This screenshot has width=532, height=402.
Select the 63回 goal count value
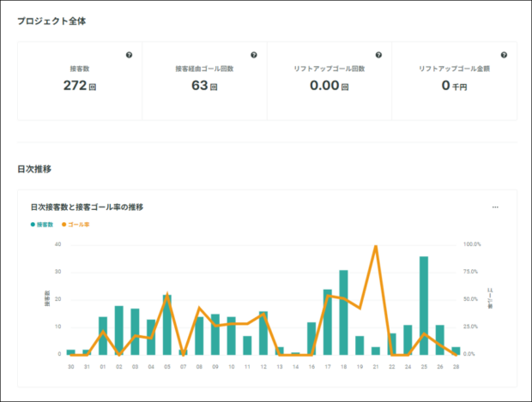(204, 86)
